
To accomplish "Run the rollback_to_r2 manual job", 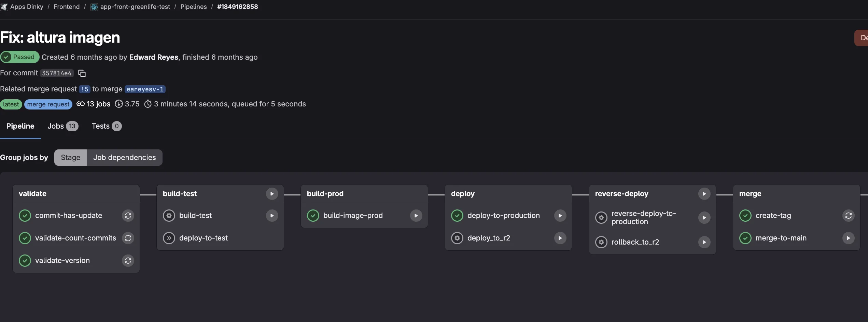I will click(x=704, y=242).
